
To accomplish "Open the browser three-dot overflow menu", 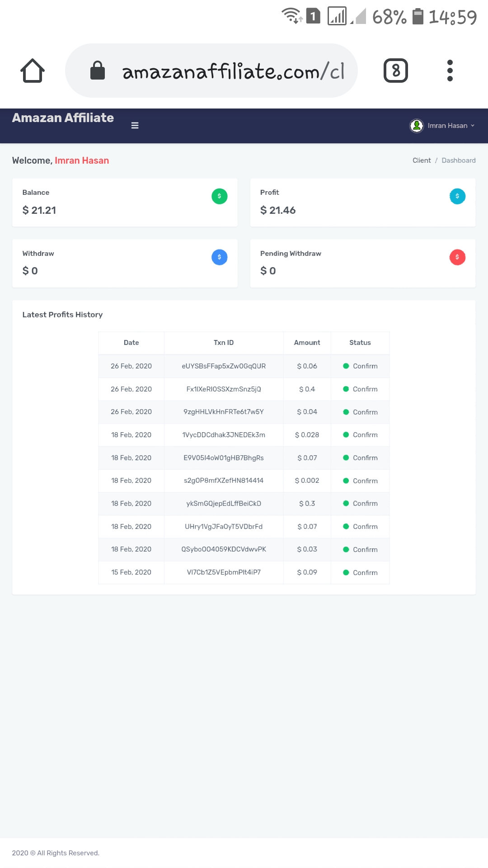I will [x=450, y=71].
